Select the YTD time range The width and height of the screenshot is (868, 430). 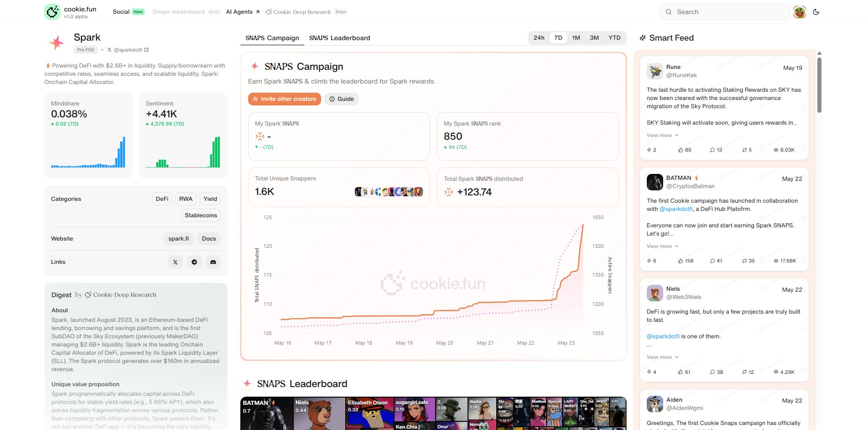click(614, 38)
